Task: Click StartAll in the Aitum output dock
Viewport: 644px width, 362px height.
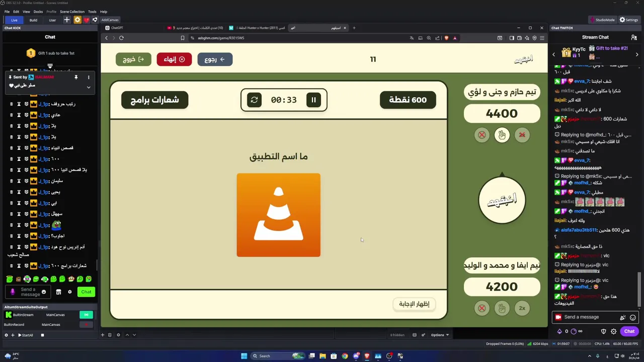Action: pos(25,335)
